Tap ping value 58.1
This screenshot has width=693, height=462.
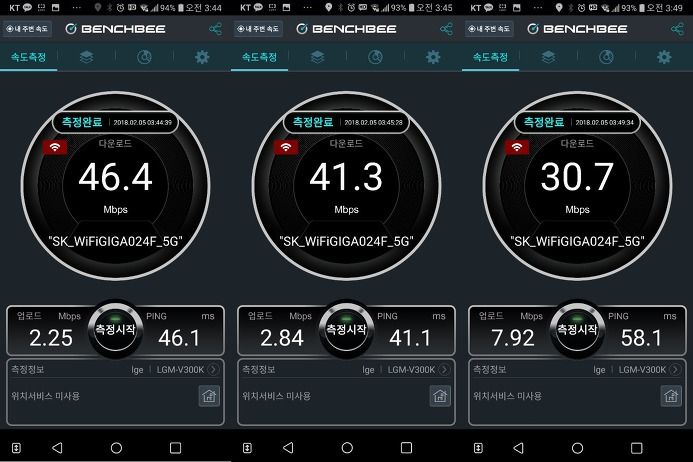point(641,338)
